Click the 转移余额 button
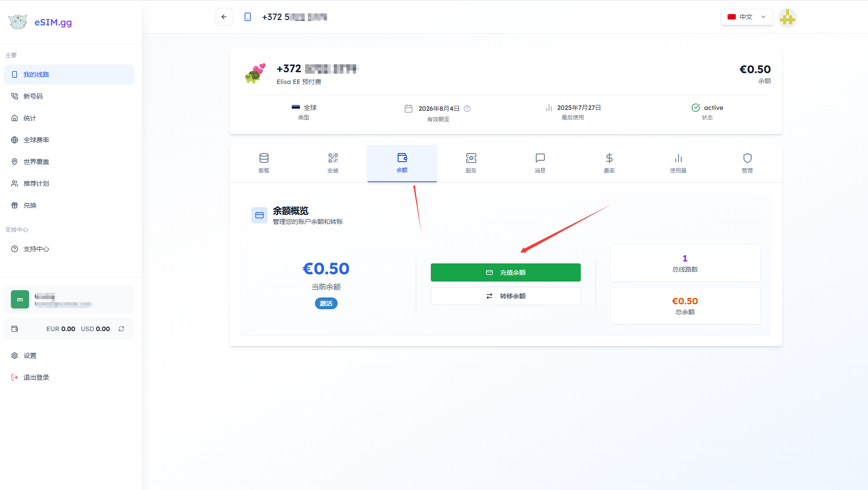Viewport: 868px width, 490px height. pyautogui.click(x=505, y=296)
